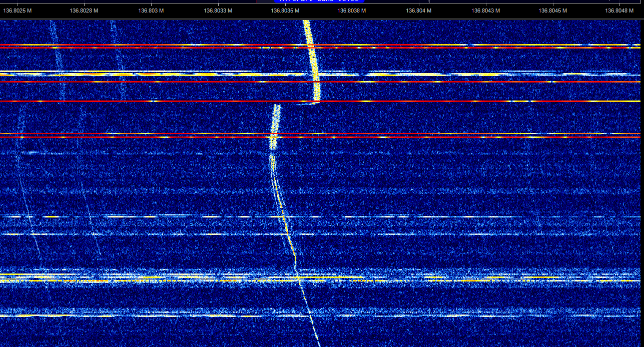Click the 136.8033 M frequency label
This screenshot has width=644, height=347.
coord(218,10)
